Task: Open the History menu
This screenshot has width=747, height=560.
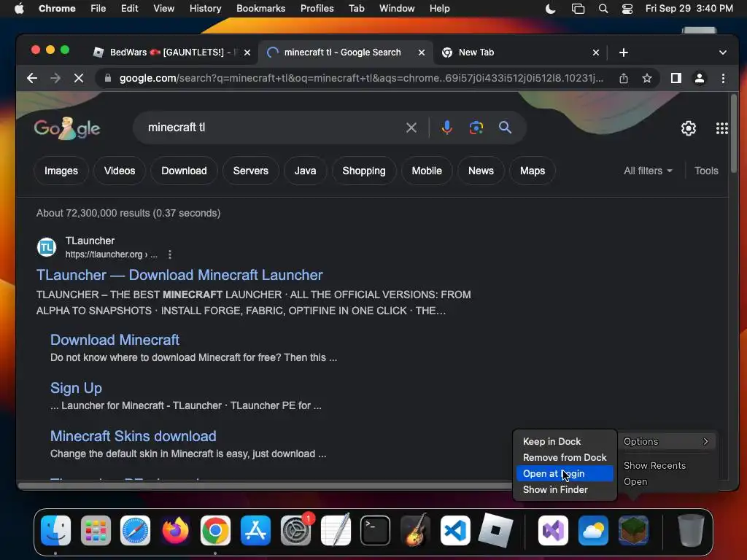Action: (x=205, y=9)
